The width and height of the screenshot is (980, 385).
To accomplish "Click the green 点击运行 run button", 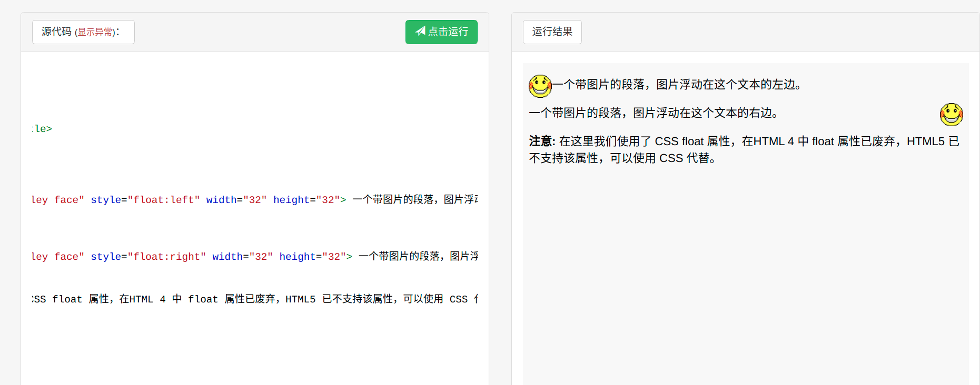I will tap(441, 32).
